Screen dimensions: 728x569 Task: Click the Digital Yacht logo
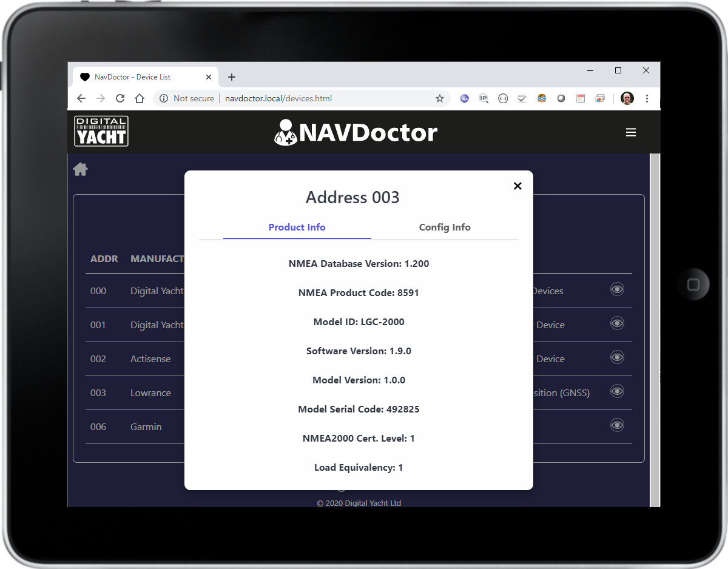point(101,132)
